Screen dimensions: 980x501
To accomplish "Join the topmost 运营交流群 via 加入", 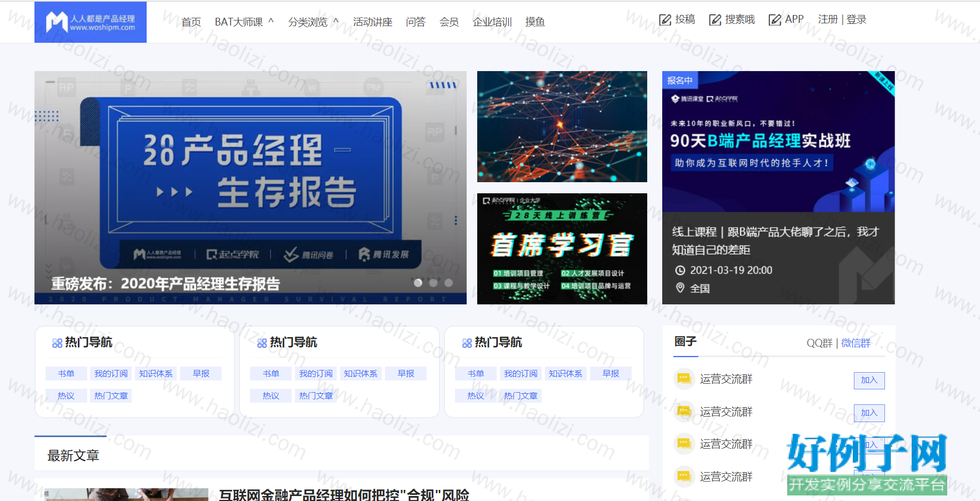I will point(869,380).
